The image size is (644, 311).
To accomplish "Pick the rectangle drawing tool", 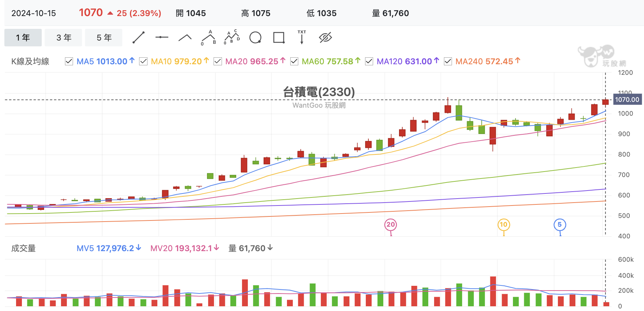I will [279, 38].
